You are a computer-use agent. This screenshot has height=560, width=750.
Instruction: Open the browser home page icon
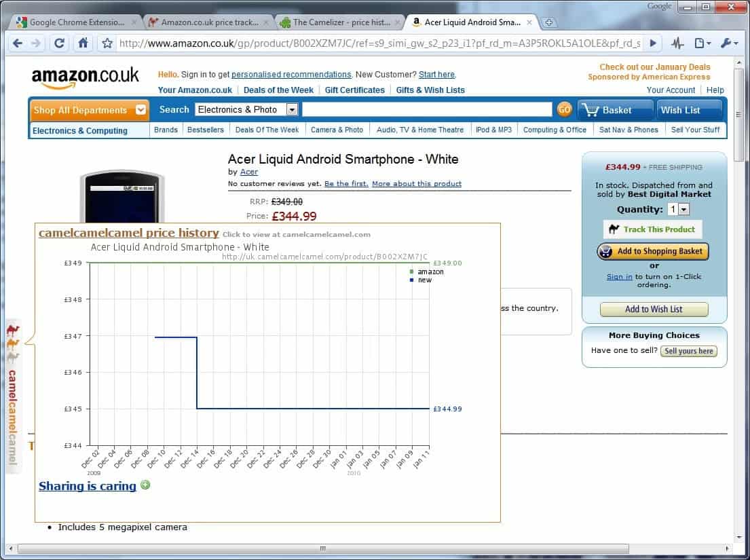pos(83,43)
